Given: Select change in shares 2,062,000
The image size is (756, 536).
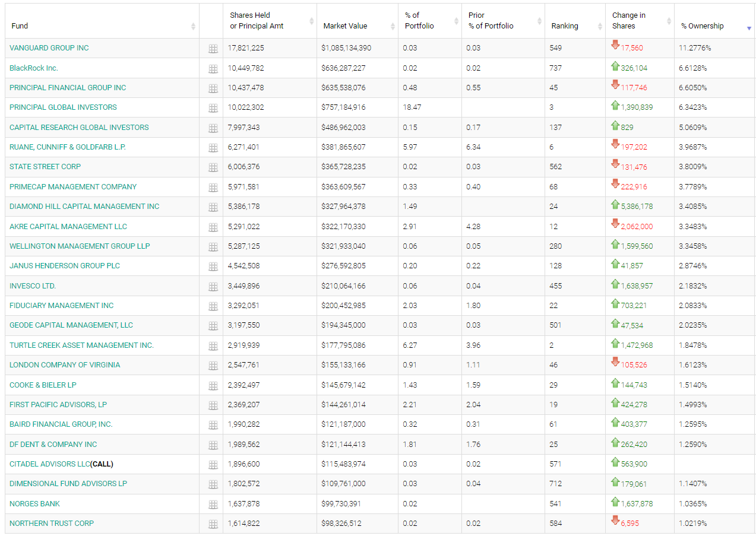Looking at the screenshot, I should 637,227.
